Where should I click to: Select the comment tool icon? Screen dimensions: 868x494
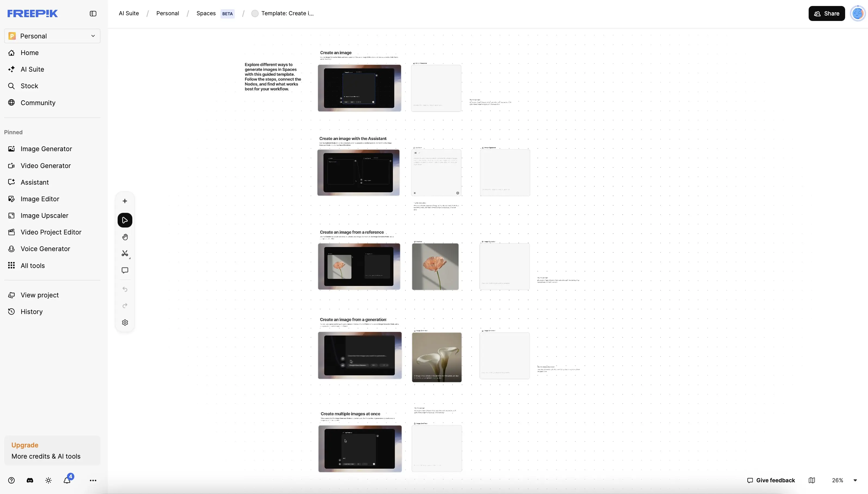[x=125, y=270]
